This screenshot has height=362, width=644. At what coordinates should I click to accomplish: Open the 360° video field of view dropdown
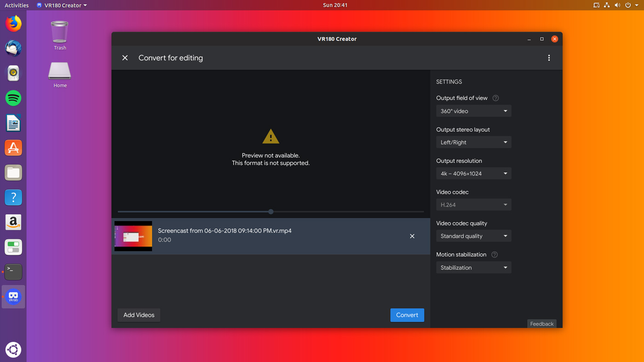(x=473, y=111)
